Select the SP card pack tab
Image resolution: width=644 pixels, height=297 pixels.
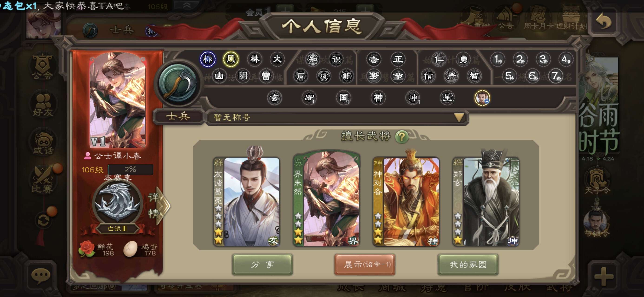coord(309,98)
